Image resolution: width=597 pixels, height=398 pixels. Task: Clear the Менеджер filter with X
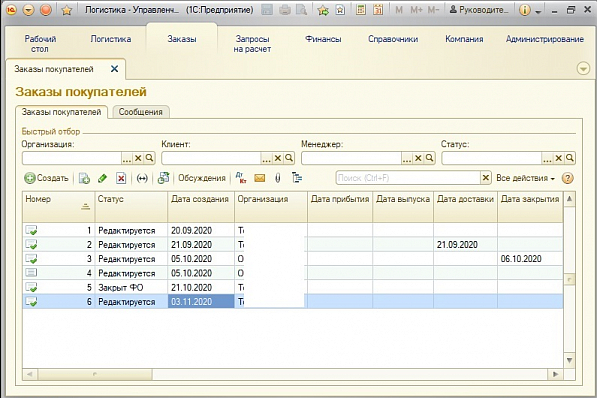(x=418, y=158)
